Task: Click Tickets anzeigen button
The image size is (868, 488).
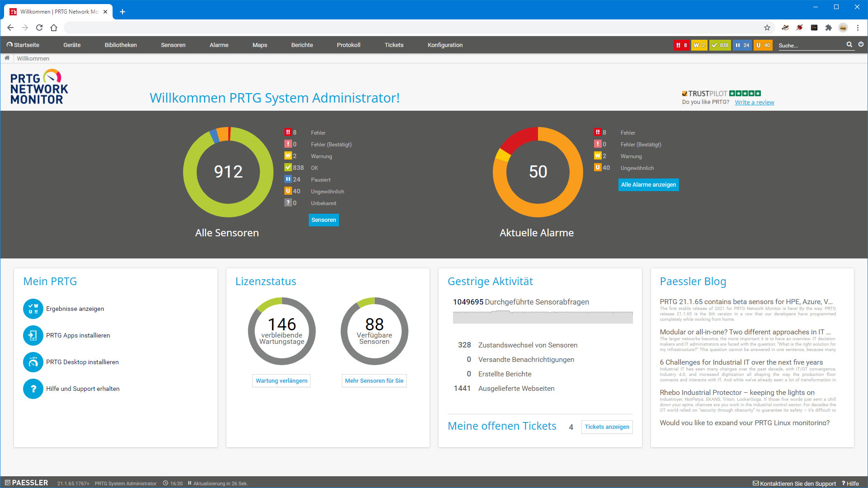Action: point(607,427)
